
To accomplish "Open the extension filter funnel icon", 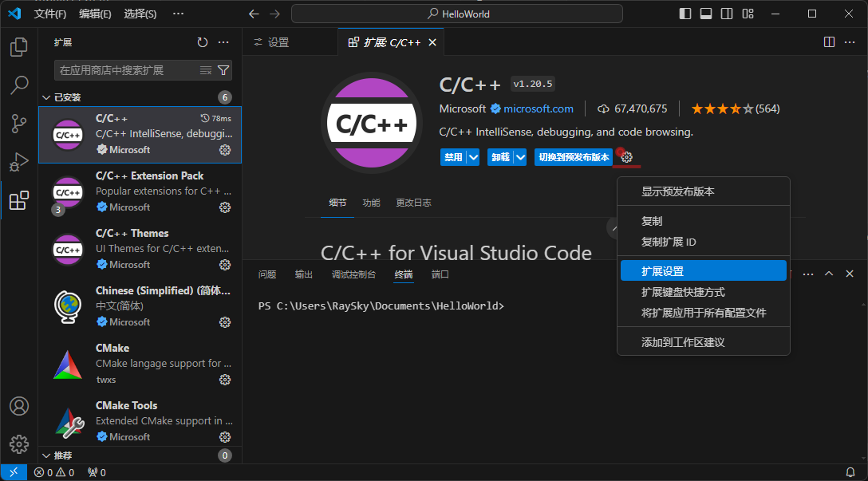I will coord(223,70).
